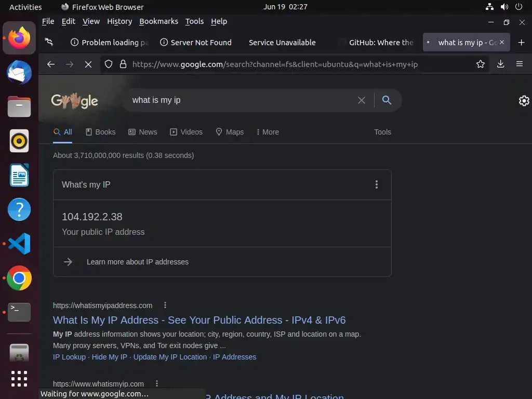Viewport: 532px width, 399px height.
Task: Open the Firefox downloads panel
Action: (x=500, y=64)
